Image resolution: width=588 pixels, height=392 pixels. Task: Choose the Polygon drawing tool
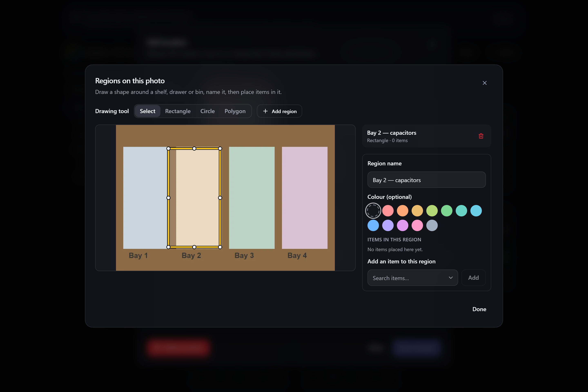click(x=235, y=111)
